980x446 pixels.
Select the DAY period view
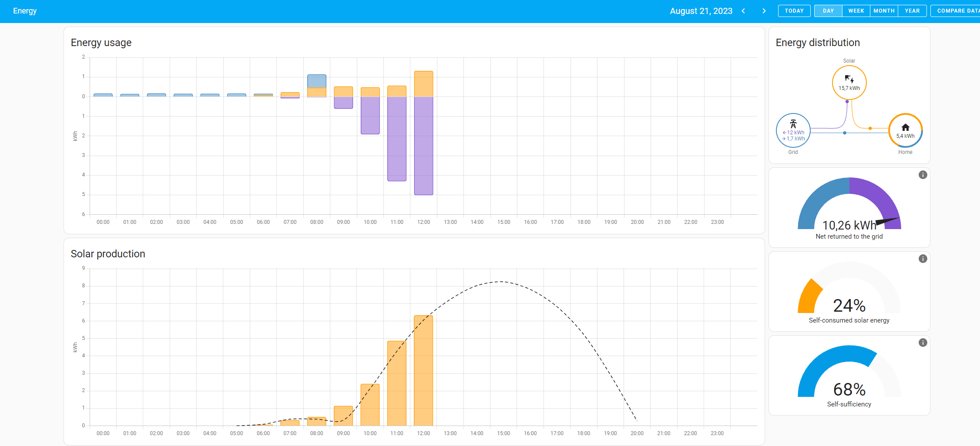828,11
